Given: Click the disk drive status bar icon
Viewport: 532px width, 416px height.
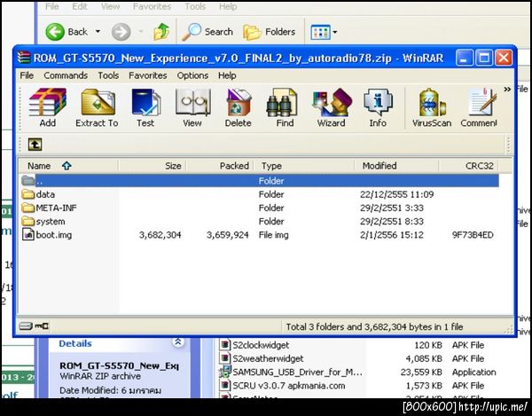Looking at the screenshot, I should point(25,326).
